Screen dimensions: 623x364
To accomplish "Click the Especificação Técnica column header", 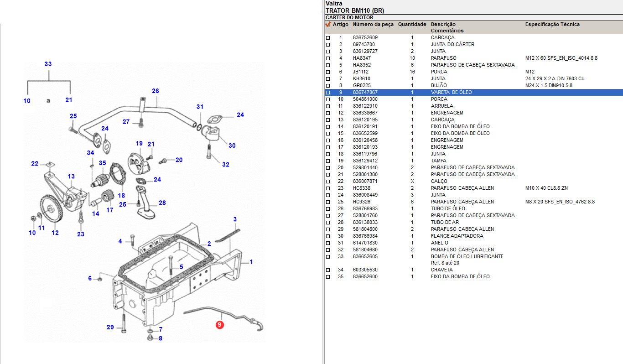I will [x=552, y=24].
